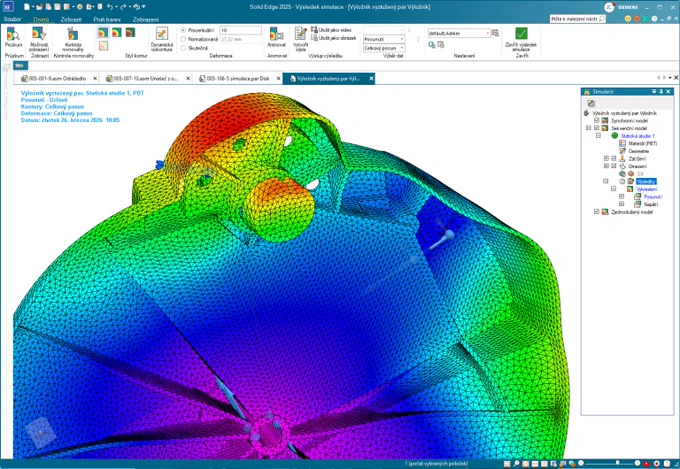Viewport: 680px width, 469px height.
Task: Toggle checkbox for Synchronní model
Action: pyautogui.click(x=597, y=121)
